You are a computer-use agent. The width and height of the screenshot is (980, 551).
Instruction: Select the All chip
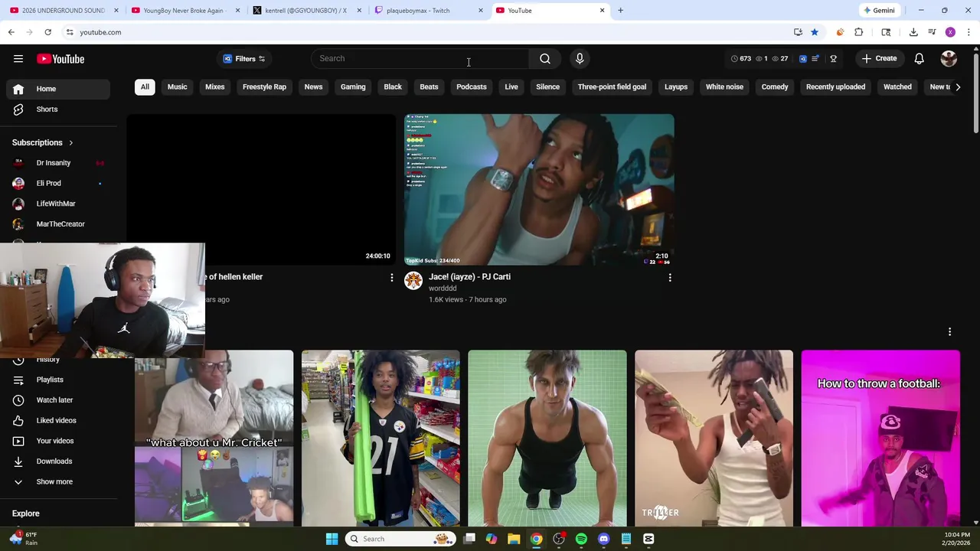[x=145, y=87]
